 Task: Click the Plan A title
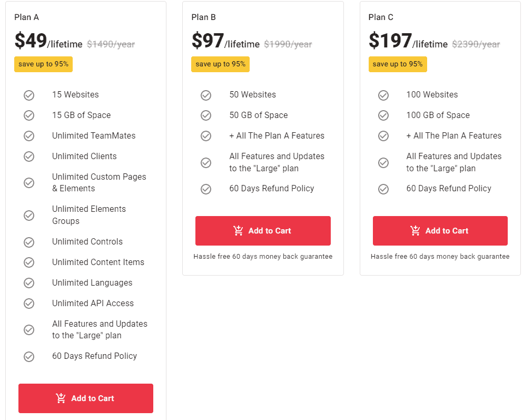(x=26, y=17)
